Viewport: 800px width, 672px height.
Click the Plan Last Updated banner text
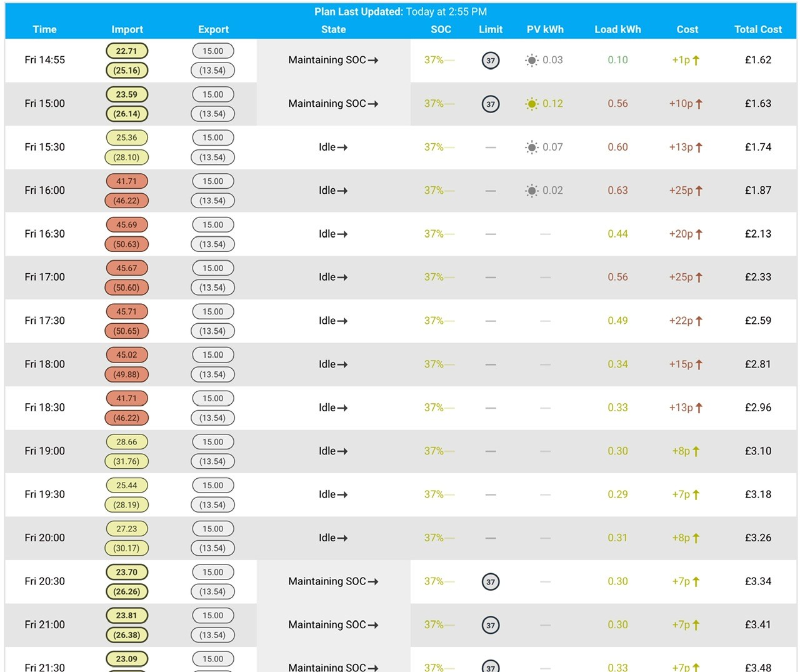pos(401,12)
